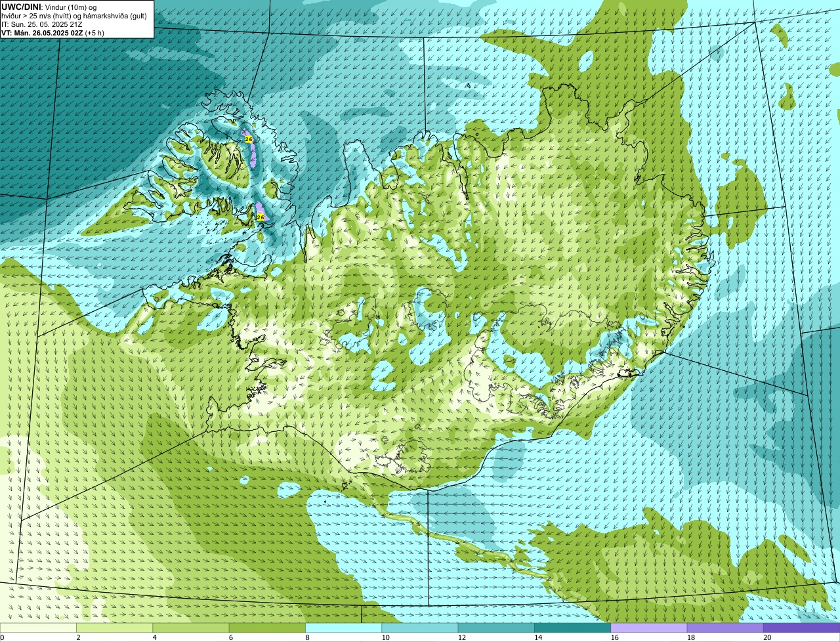This screenshot has width=840, height=642.
Task: Click the 0–2 m/s palest legend swatch
Action: click(x=39, y=628)
